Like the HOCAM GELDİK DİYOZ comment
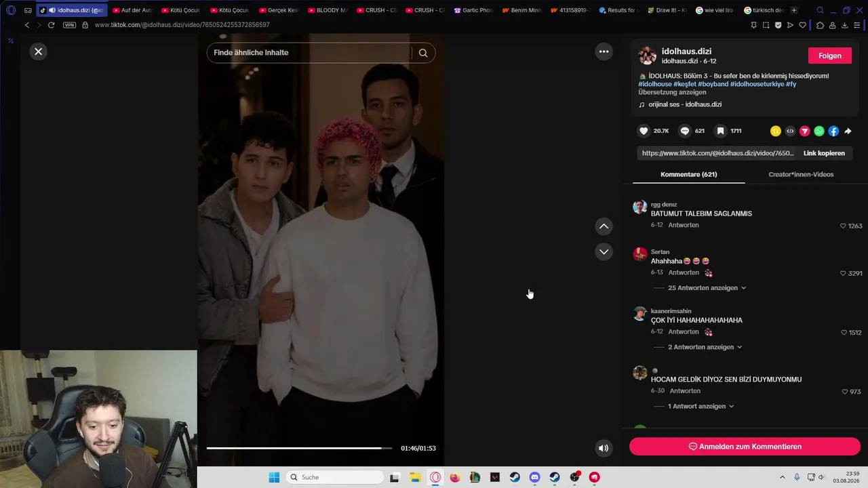 [x=845, y=392]
